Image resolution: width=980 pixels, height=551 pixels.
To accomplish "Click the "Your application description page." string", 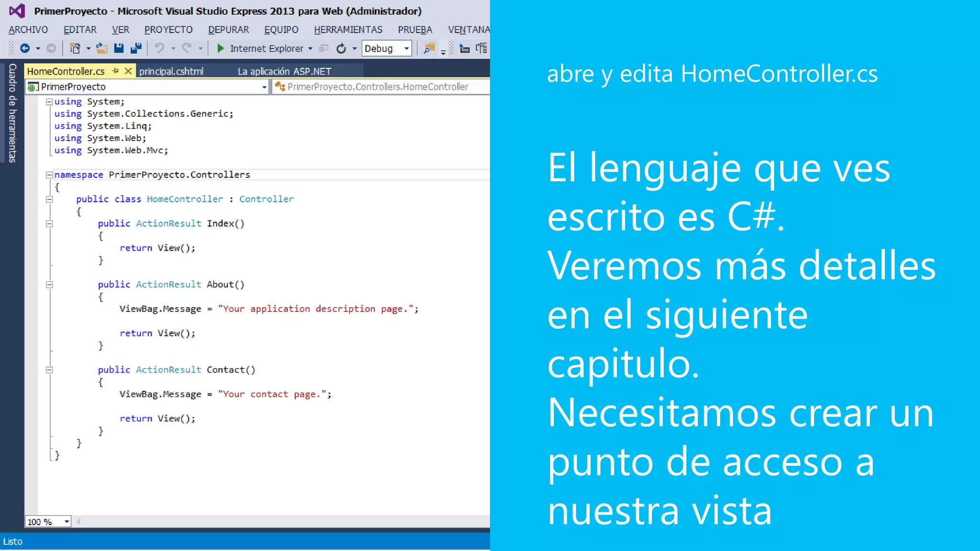I will [316, 309].
